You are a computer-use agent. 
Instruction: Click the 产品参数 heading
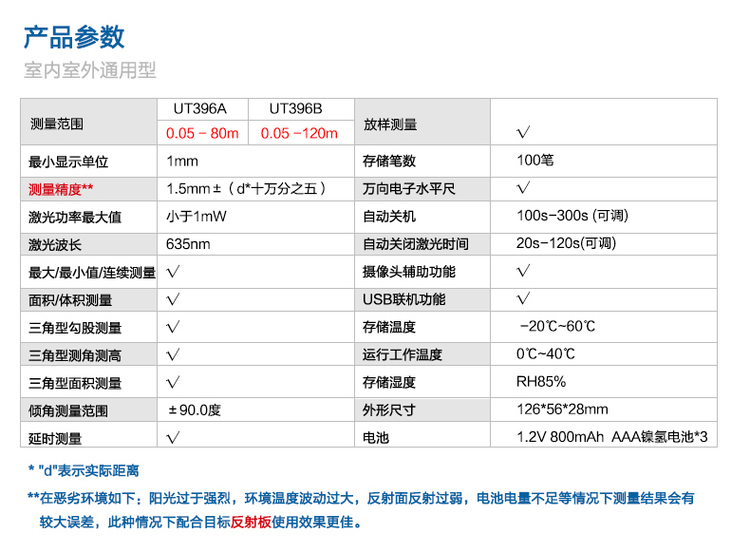click(74, 36)
